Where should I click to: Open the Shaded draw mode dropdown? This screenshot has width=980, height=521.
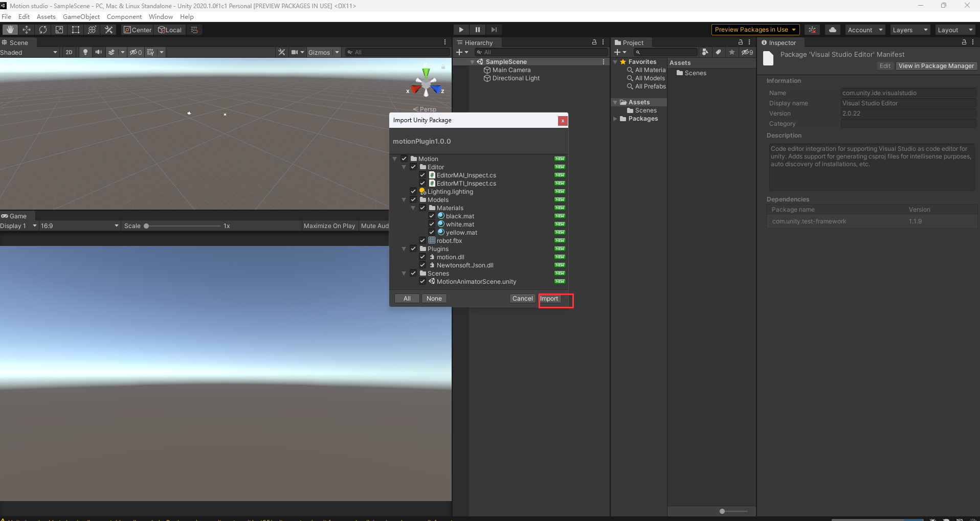pyautogui.click(x=29, y=52)
